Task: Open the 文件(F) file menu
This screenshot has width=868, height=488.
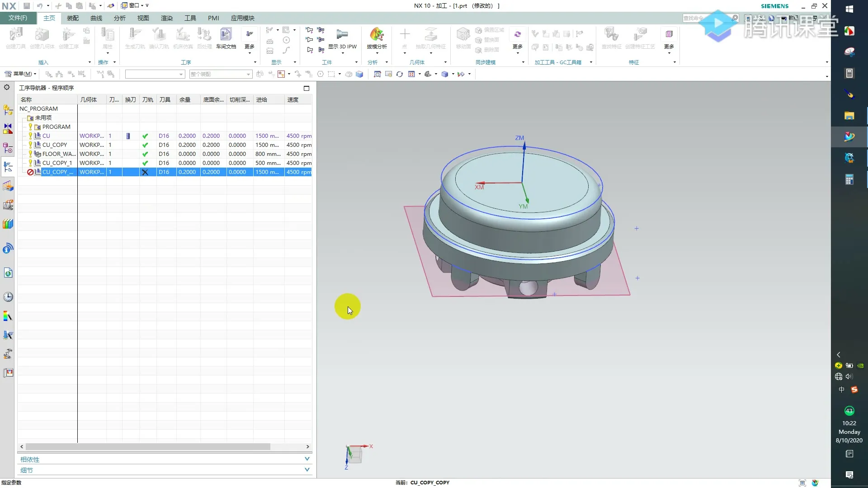Action: coord(18,18)
